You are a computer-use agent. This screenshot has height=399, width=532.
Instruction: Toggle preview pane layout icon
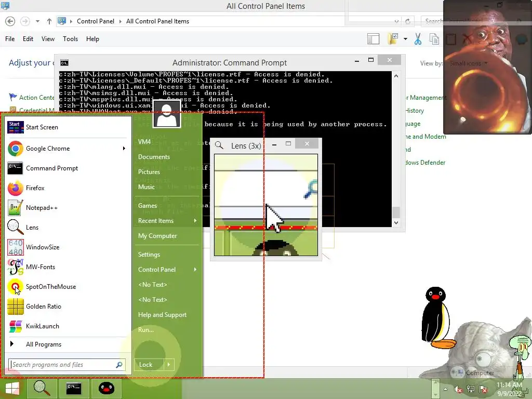pyautogui.click(x=373, y=39)
